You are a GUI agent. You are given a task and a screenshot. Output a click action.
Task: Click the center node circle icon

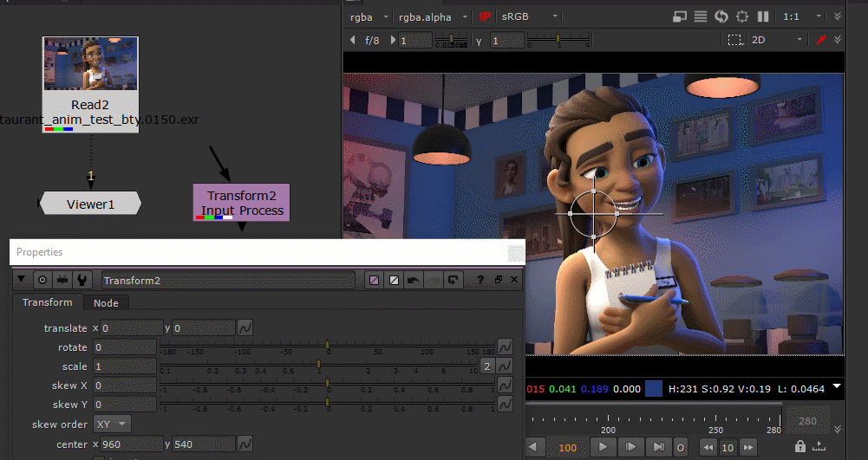[x=42, y=280]
